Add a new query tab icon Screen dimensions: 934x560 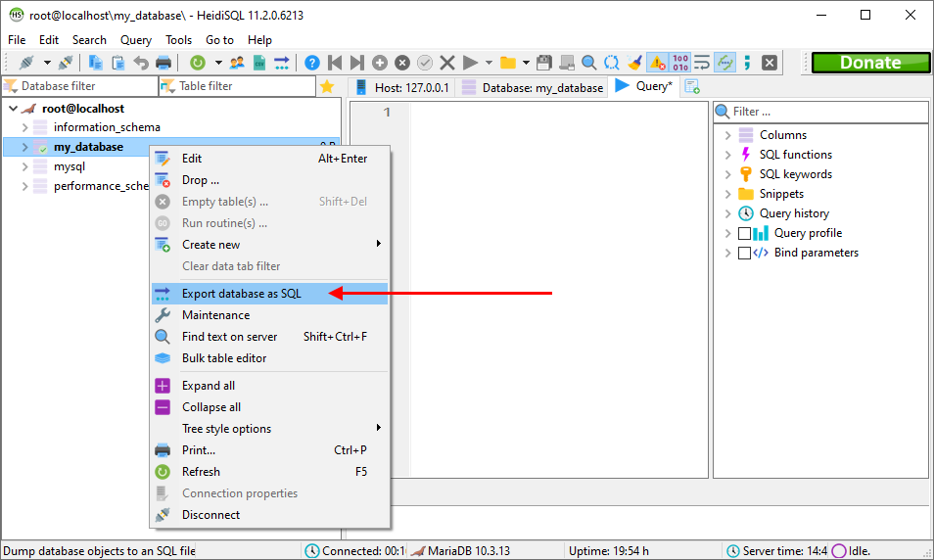pyautogui.click(x=692, y=87)
